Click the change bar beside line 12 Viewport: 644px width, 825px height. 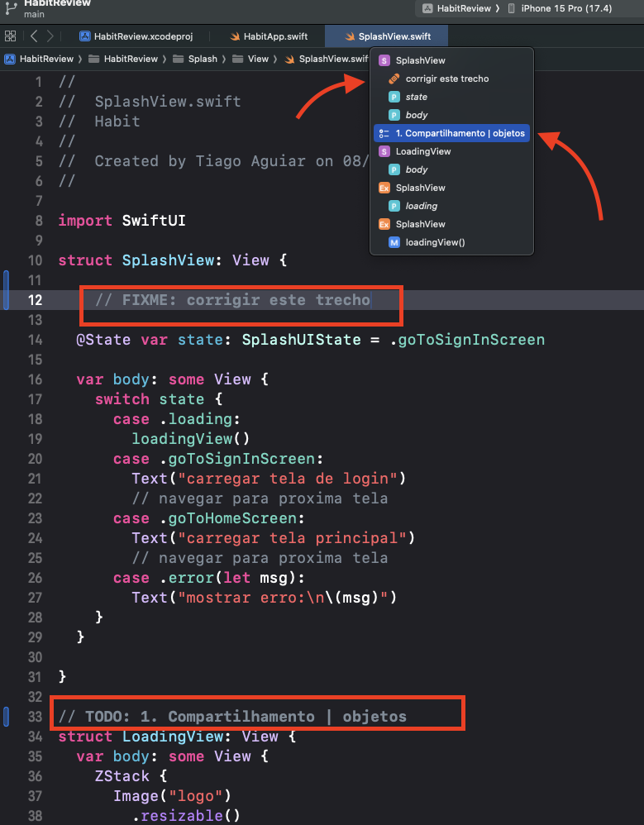tap(6, 290)
